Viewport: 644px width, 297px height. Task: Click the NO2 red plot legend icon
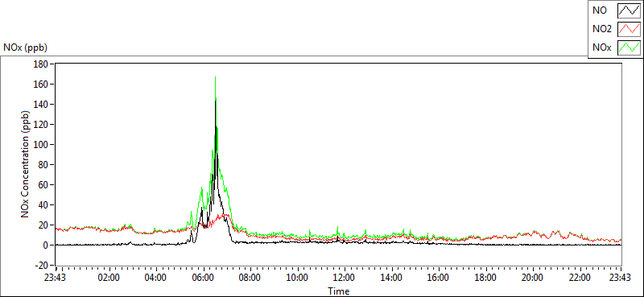629,29
